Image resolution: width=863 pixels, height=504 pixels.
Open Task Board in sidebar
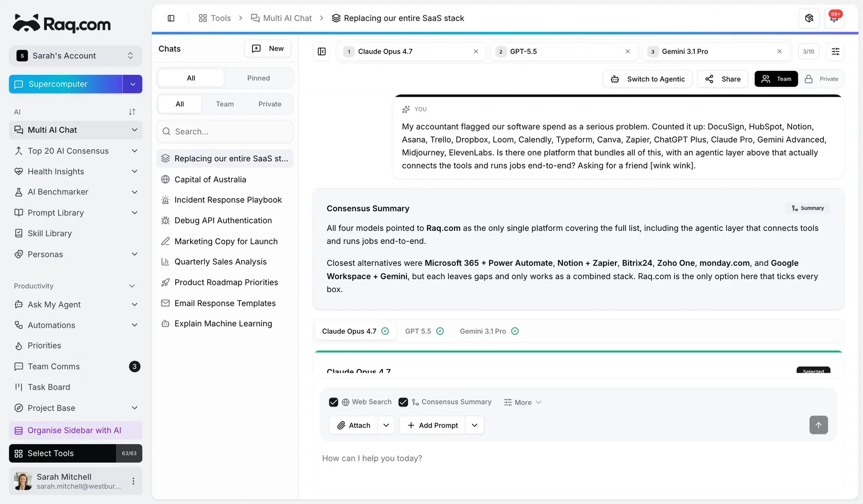coord(76,387)
